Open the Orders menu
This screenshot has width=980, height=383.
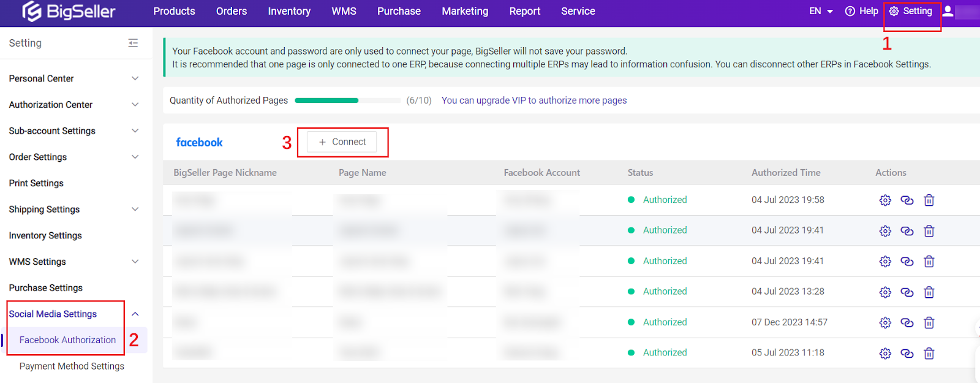(x=232, y=11)
